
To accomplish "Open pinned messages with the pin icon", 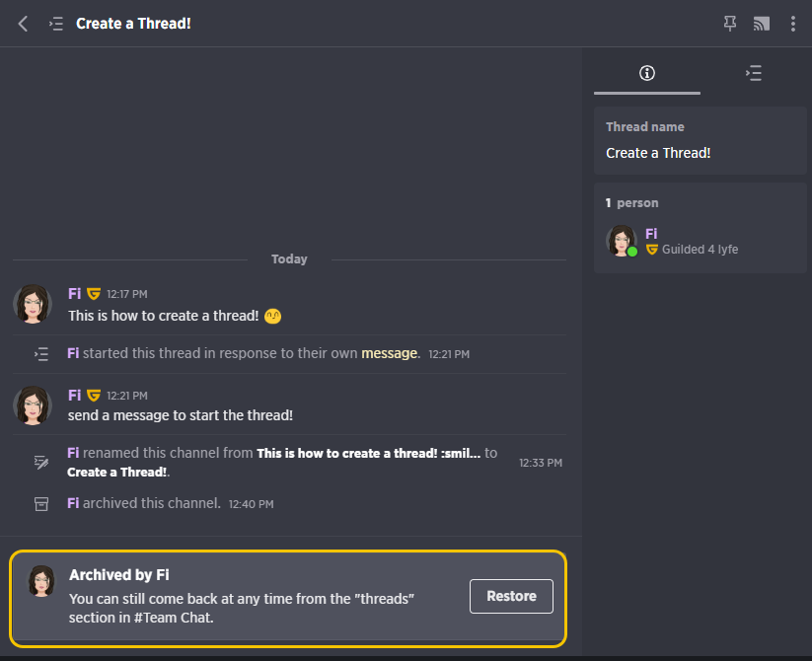I will (x=730, y=24).
